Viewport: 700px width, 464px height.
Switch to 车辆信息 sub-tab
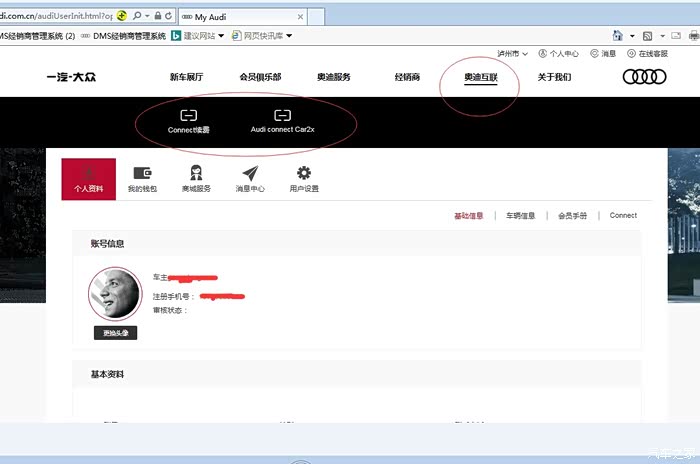[521, 216]
